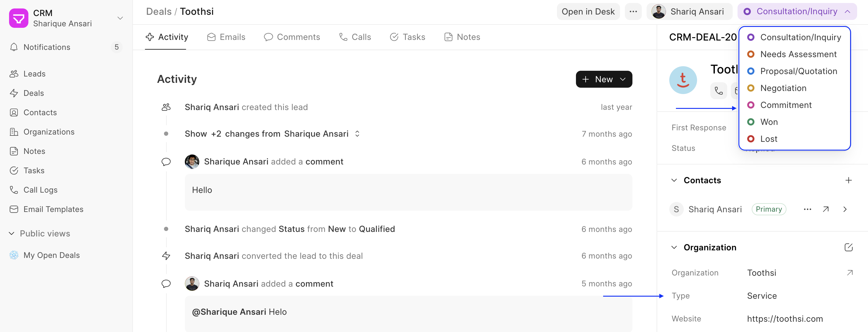The image size is (868, 332).
Task: Click the Open in Desk button
Action: click(x=588, y=11)
